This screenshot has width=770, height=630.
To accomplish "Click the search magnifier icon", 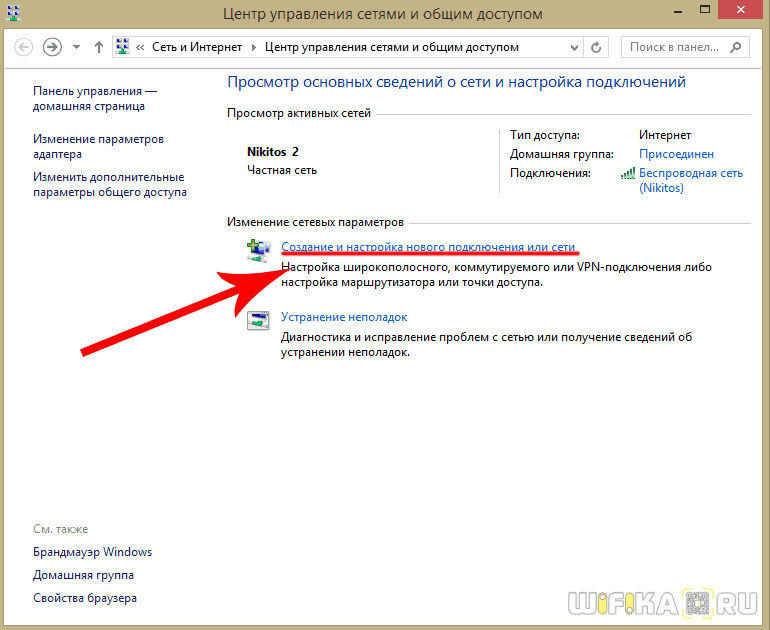I will click(736, 47).
